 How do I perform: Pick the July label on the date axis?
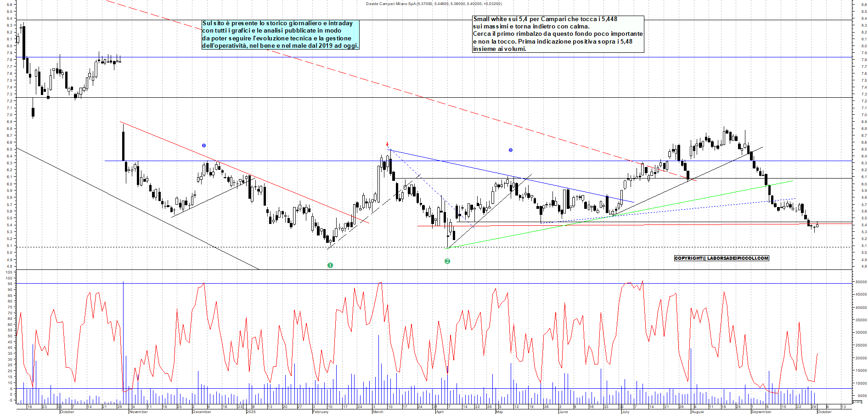[625, 412]
